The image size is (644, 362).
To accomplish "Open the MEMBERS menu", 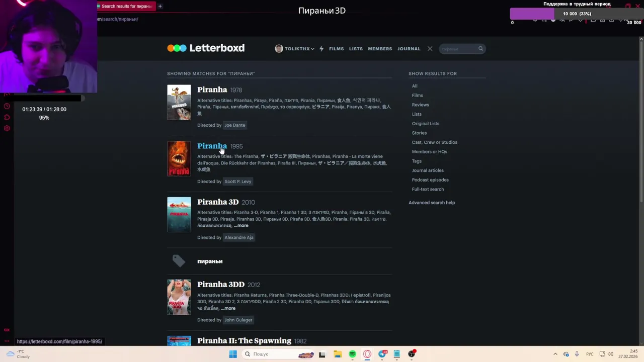I will (x=380, y=49).
